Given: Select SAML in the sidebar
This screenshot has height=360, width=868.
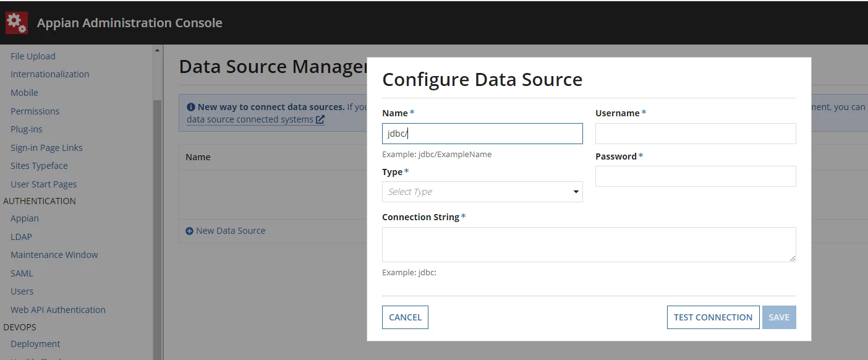Looking at the screenshot, I should [22, 273].
